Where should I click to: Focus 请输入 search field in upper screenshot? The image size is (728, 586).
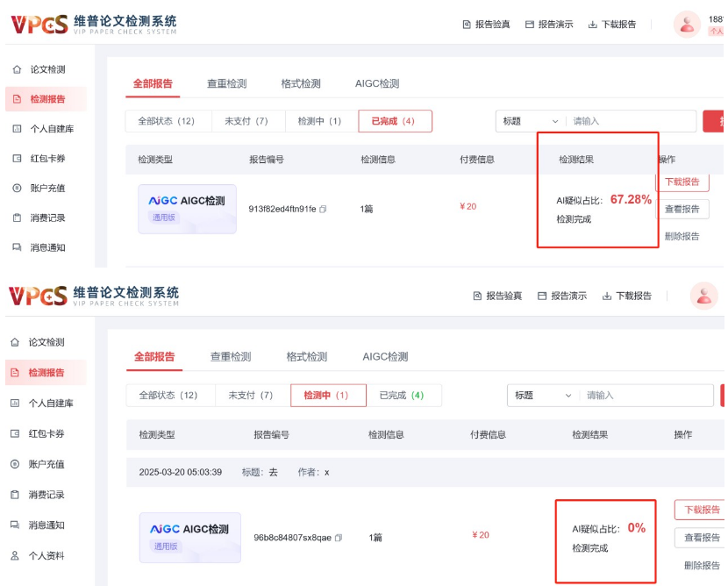click(x=632, y=121)
